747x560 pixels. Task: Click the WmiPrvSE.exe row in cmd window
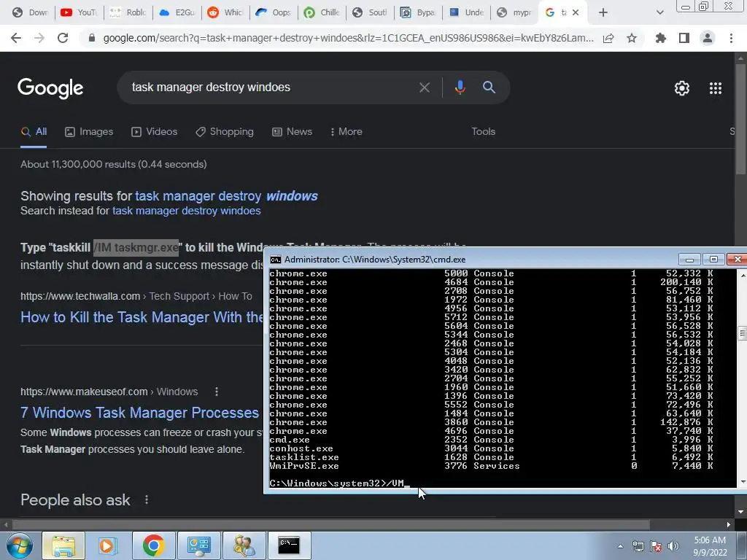pyautogui.click(x=491, y=466)
